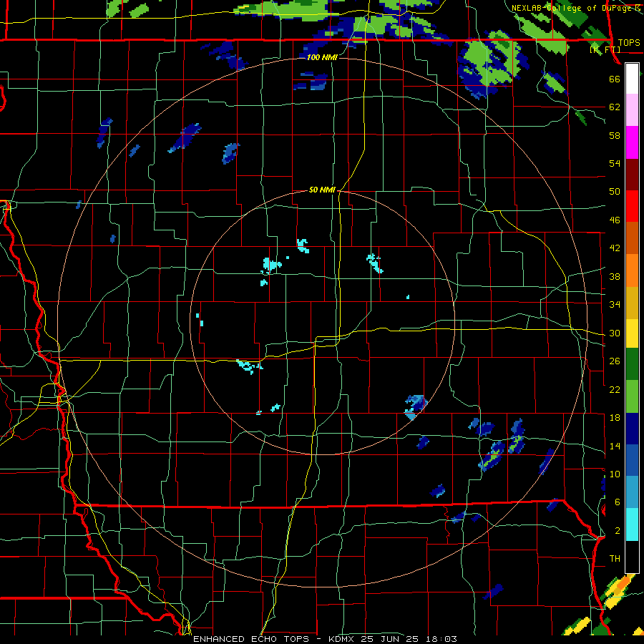Pick the light pink swatch on the color scale
644x644 pixels.
pos(632,110)
